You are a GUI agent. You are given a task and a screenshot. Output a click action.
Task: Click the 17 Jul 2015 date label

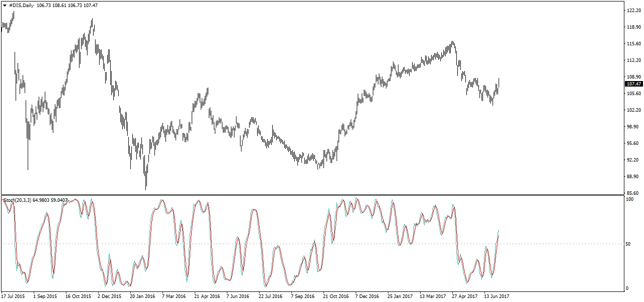coord(13,296)
